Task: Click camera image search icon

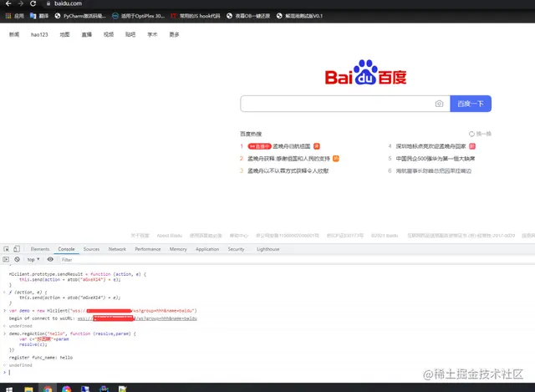Action: point(439,104)
